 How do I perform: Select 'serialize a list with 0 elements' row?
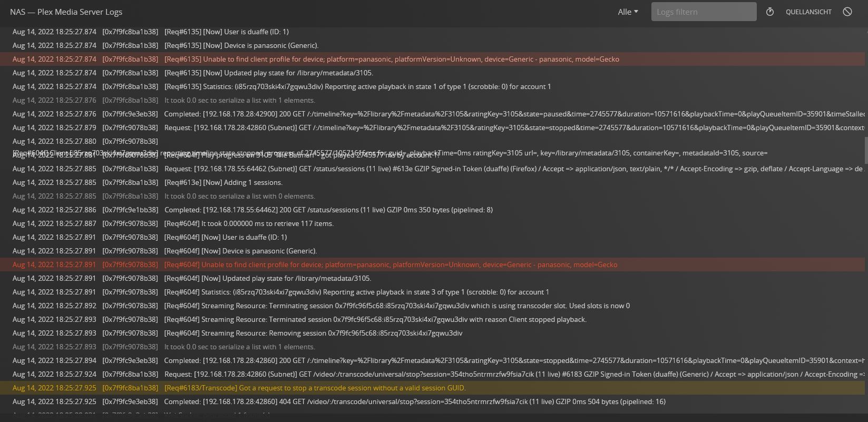coord(432,196)
